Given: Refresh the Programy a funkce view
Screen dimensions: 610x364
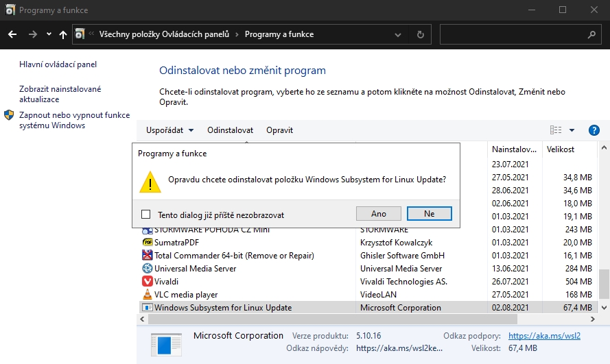Looking at the screenshot, I should (x=420, y=34).
